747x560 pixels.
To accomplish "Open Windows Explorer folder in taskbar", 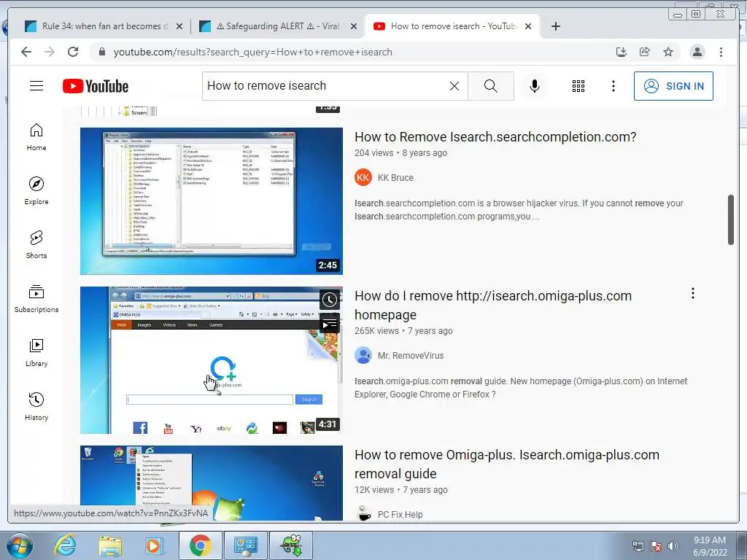I will 110,545.
